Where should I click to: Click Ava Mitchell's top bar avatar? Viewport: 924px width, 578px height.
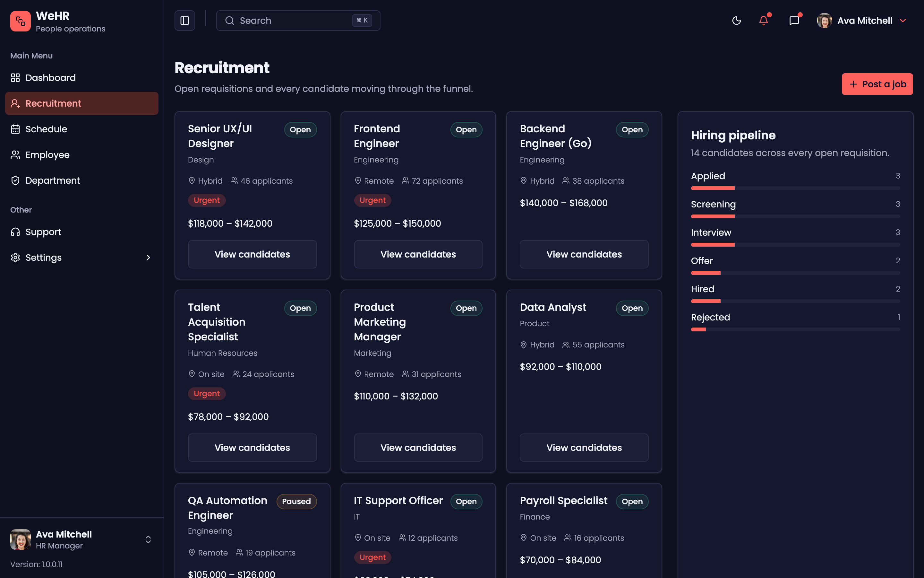click(824, 21)
